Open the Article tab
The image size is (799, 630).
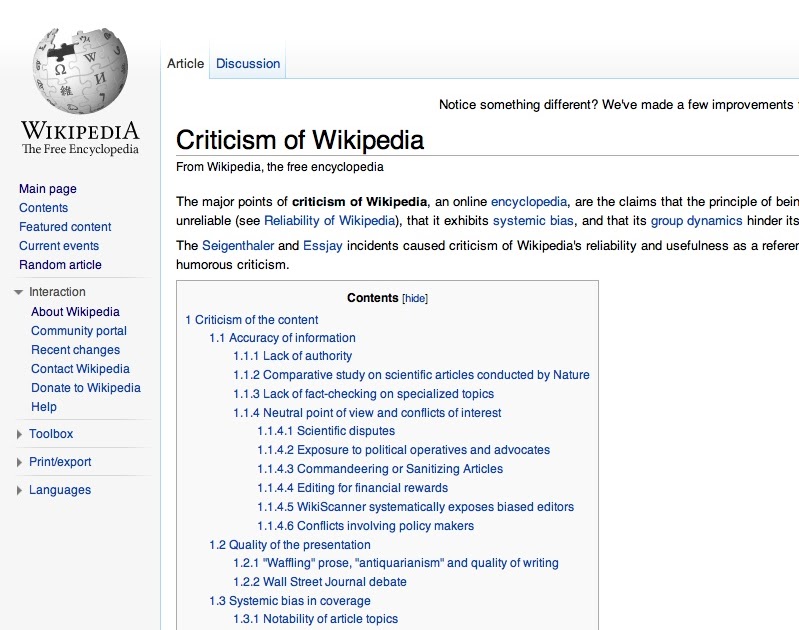point(185,64)
